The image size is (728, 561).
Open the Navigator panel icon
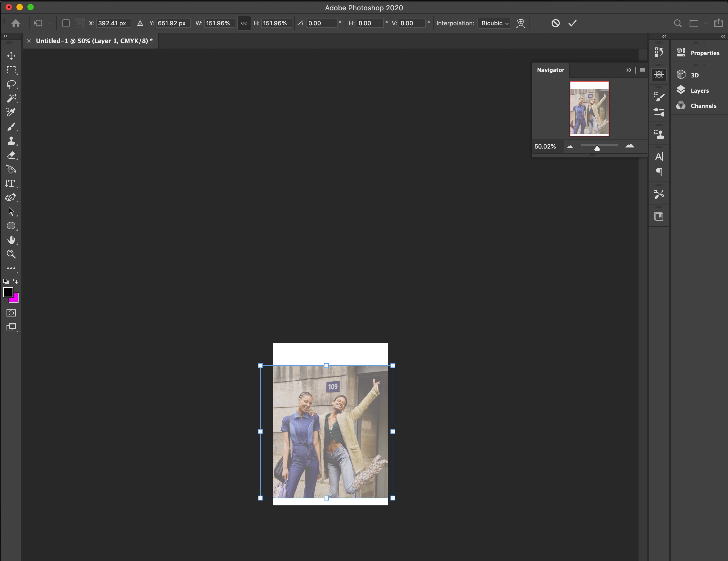(x=659, y=74)
